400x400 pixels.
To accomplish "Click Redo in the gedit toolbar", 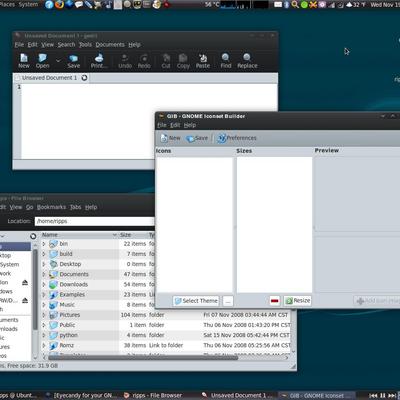I will pos(144,61).
